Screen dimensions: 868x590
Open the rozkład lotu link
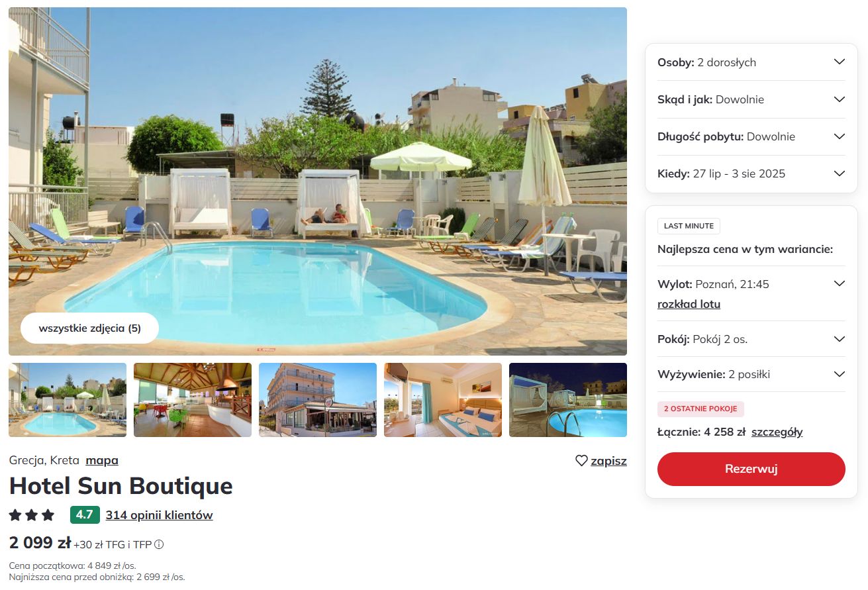click(689, 305)
